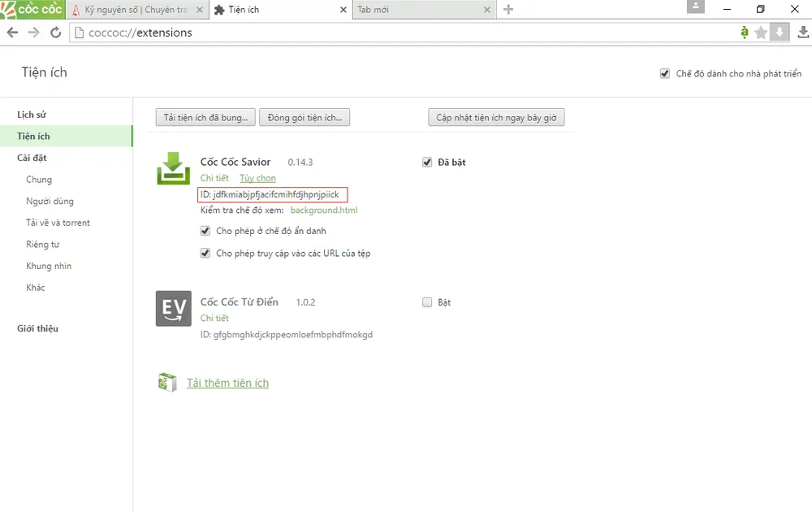Open Chi tiết link for Cốc Cốc Savior

tap(214, 178)
